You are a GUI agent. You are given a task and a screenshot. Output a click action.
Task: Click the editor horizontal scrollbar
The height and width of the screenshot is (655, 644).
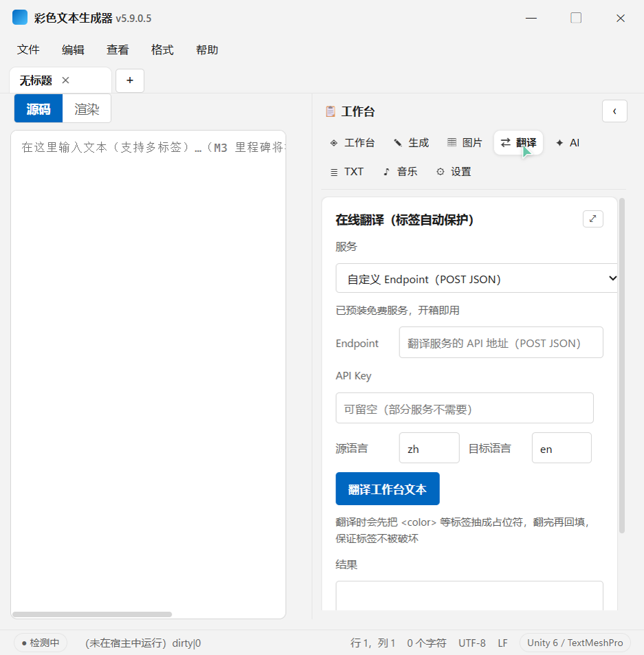point(92,614)
